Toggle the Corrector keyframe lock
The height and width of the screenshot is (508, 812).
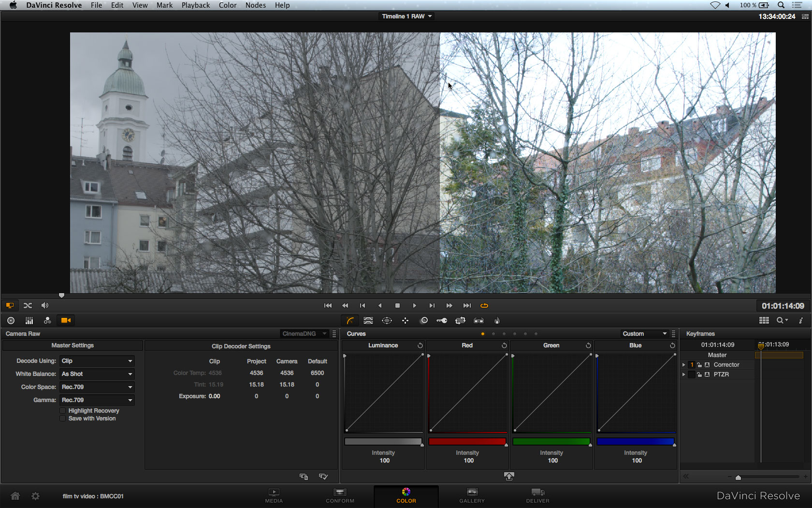click(x=699, y=365)
